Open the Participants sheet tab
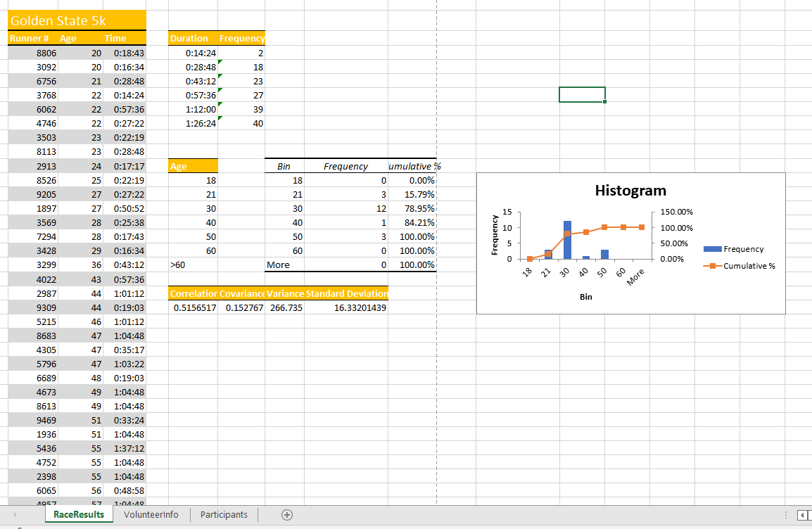 click(x=223, y=514)
